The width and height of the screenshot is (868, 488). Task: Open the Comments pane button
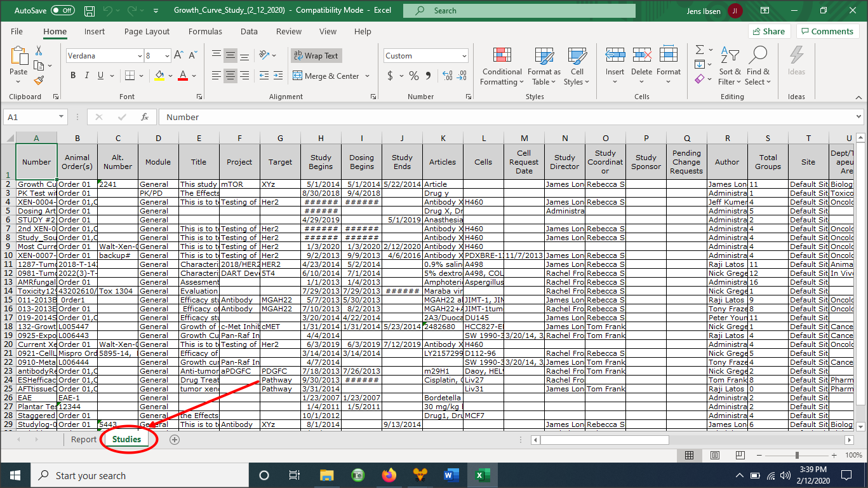pos(827,32)
